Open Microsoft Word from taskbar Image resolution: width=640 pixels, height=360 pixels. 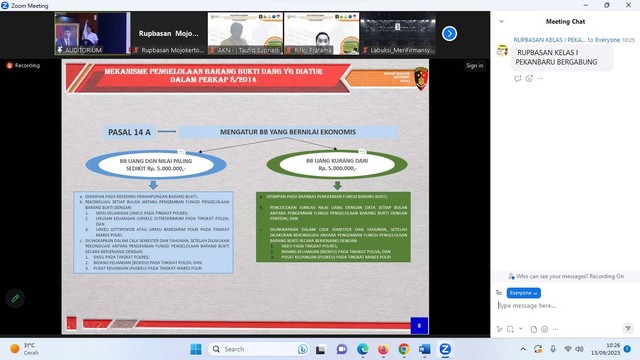tap(424, 349)
